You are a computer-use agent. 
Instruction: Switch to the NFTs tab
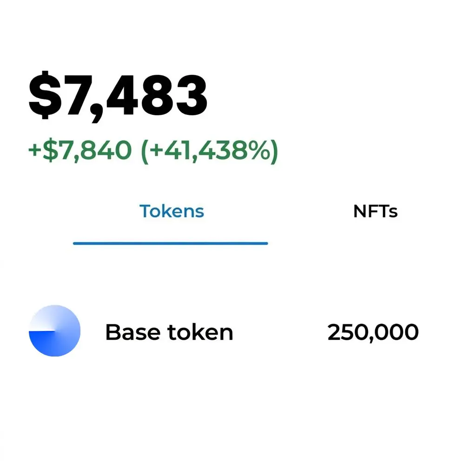pos(375,212)
